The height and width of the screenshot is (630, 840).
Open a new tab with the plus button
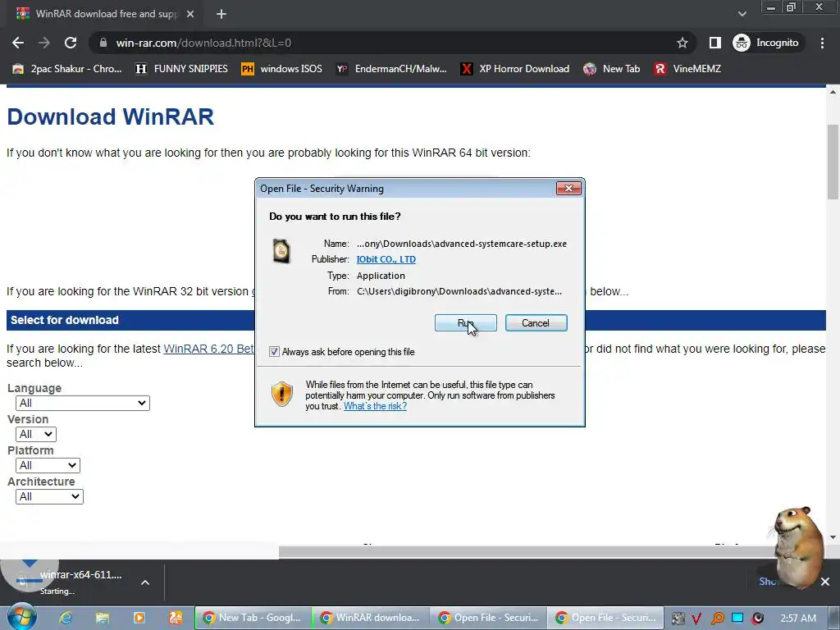(221, 14)
